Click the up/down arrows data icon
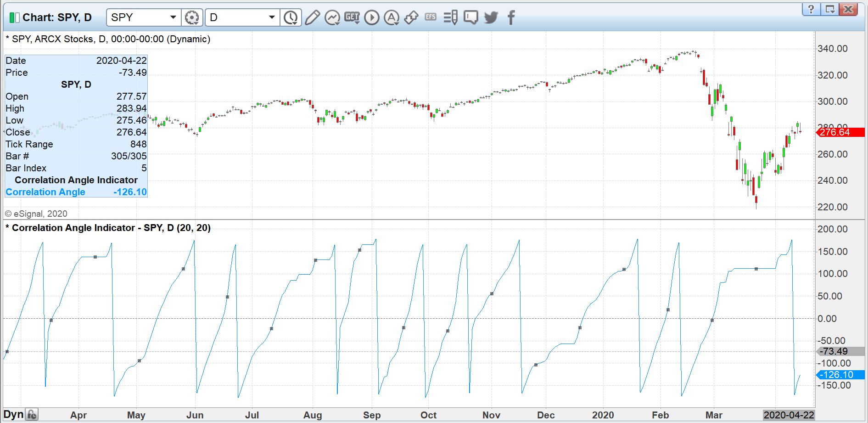This screenshot has height=423, width=868. coord(411,17)
